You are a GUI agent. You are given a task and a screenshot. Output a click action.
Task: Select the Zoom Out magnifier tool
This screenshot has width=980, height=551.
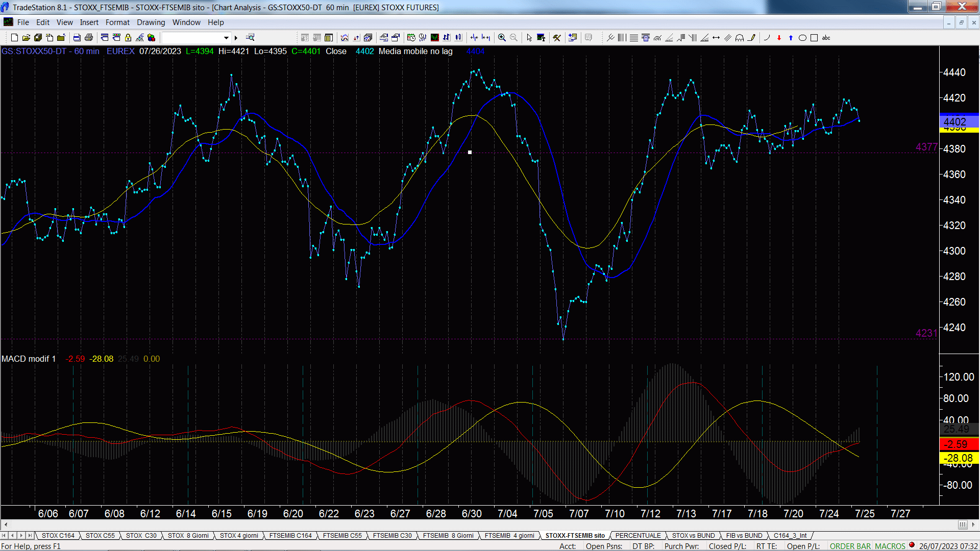tap(513, 38)
